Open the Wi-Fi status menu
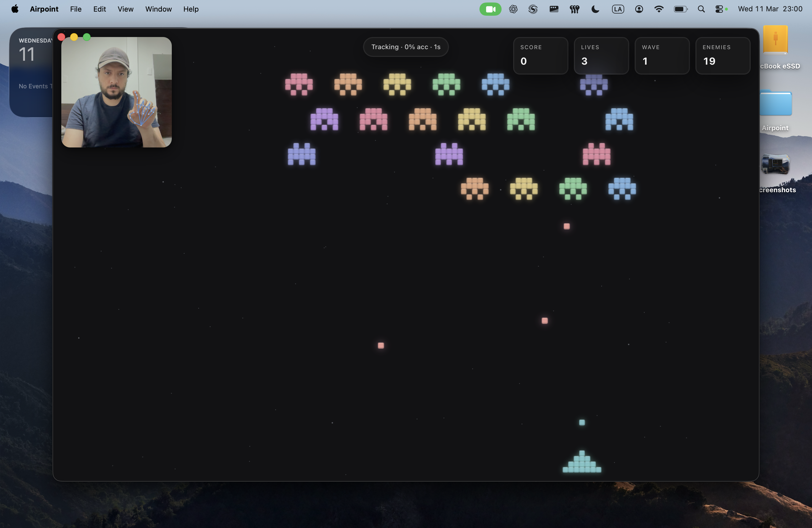The image size is (812, 528). pos(659,9)
